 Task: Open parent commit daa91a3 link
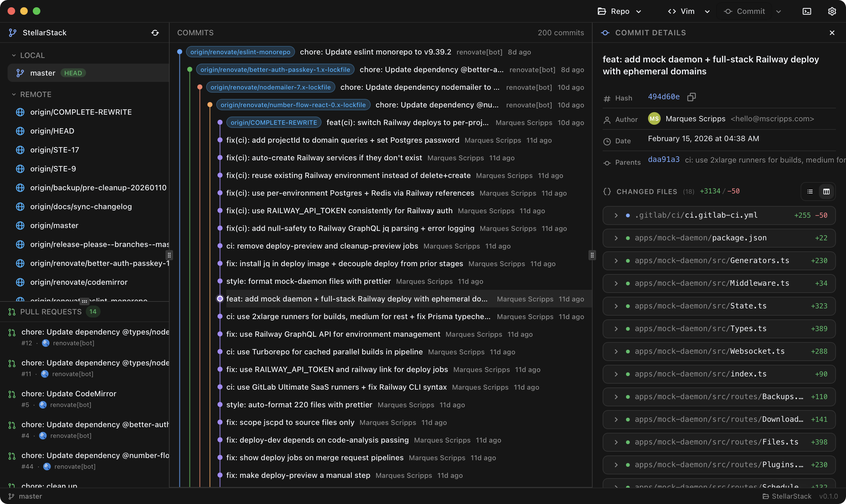point(663,160)
